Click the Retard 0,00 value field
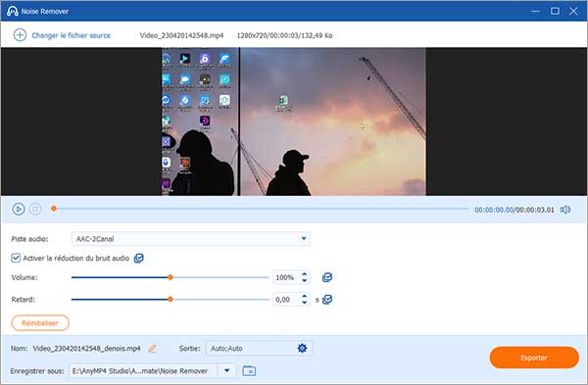This screenshot has width=588, height=385. tap(286, 300)
